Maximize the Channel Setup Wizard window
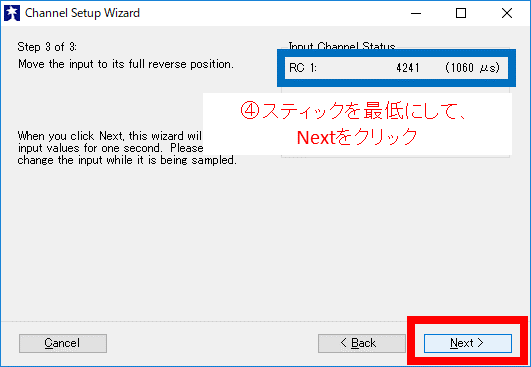531x367 pixels. coord(461,13)
